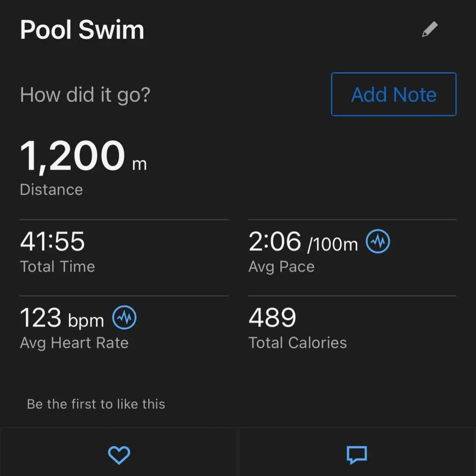Select the 2:06 pace value
Viewport: 476px width, 476px height.
click(x=275, y=242)
